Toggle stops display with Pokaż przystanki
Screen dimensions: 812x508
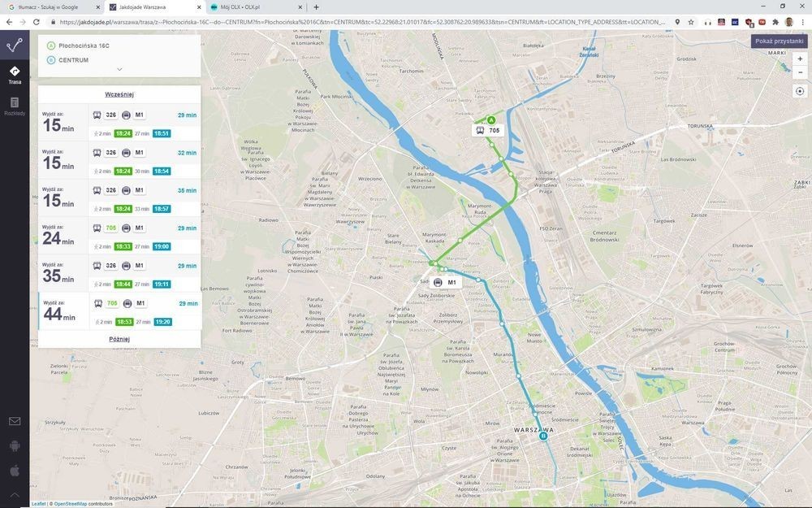coord(779,41)
